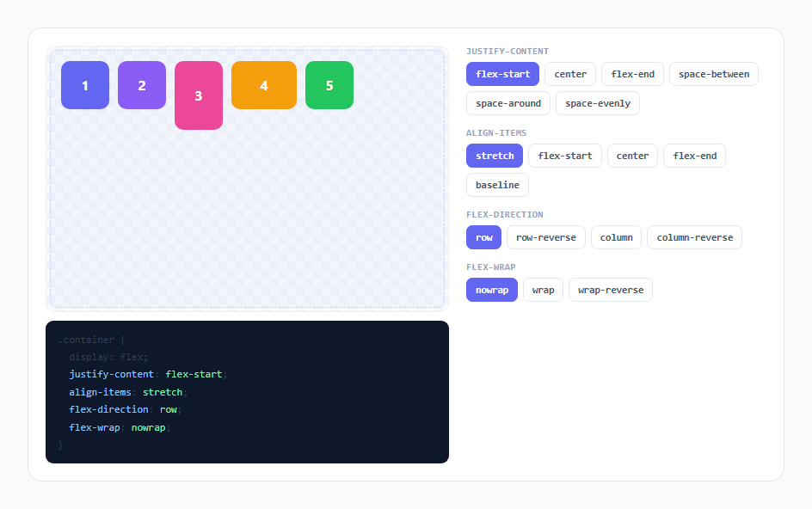Image resolution: width=812 pixels, height=509 pixels.
Task: Switch flex-direction to column-reverse
Action: pos(694,237)
